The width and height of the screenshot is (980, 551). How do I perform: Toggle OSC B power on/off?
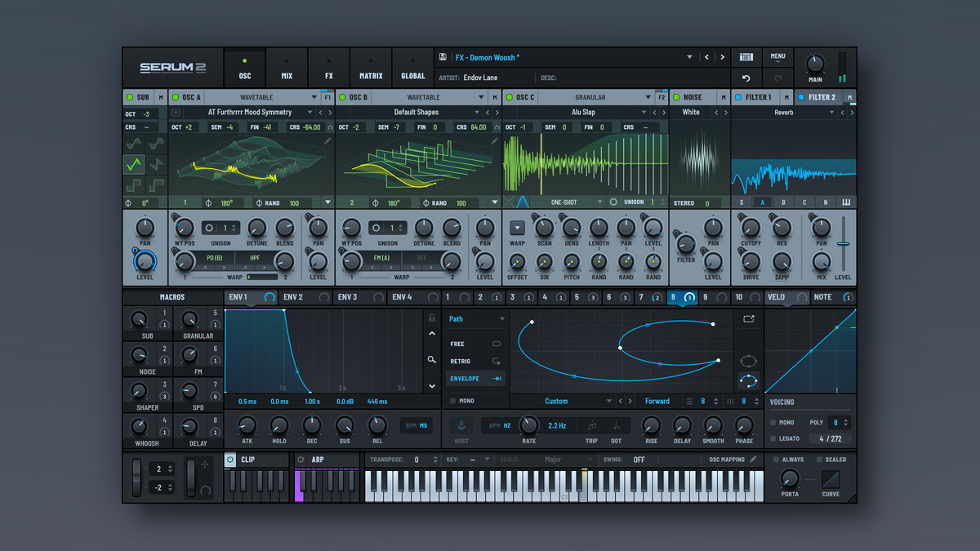341,97
